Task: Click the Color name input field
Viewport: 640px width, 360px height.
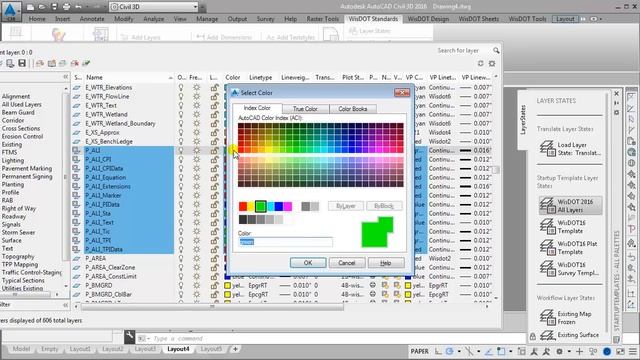Action: pyautogui.click(x=285, y=242)
